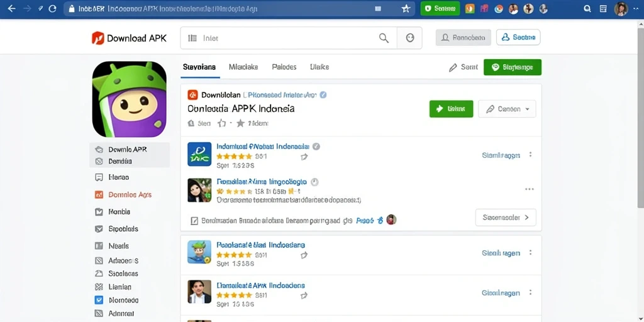Image resolution: width=644 pixels, height=322 pixels.
Task: Open the Canoen dropdown
Action: coord(507,109)
